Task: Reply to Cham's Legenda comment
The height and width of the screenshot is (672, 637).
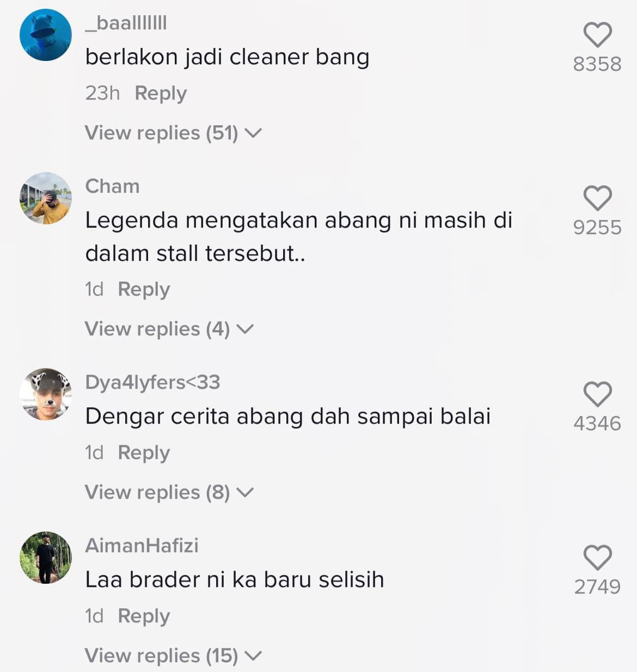Action: pos(144,289)
